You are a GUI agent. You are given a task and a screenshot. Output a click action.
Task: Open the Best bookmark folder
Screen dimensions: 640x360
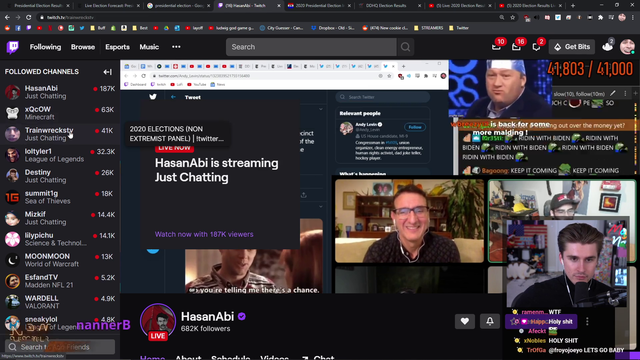pyautogui.click(x=141, y=28)
